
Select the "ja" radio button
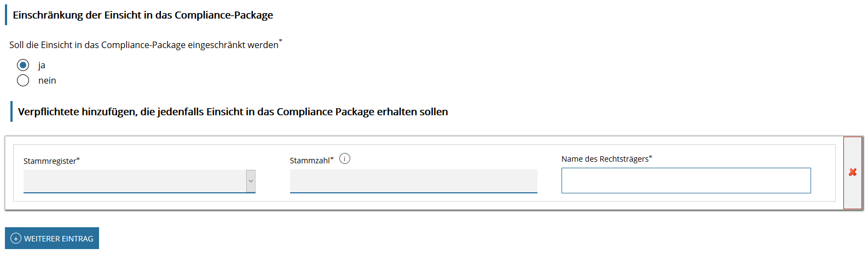tap(23, 65)
